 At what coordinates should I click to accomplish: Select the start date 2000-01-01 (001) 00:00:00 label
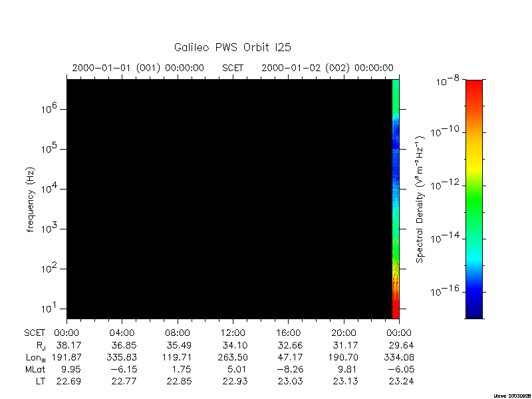(138, 68)
